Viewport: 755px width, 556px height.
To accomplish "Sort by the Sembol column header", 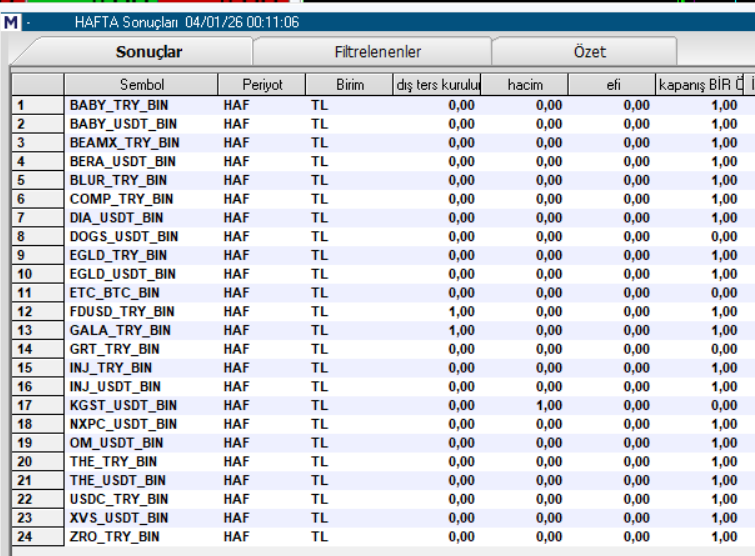I will (x=142, y=85).
